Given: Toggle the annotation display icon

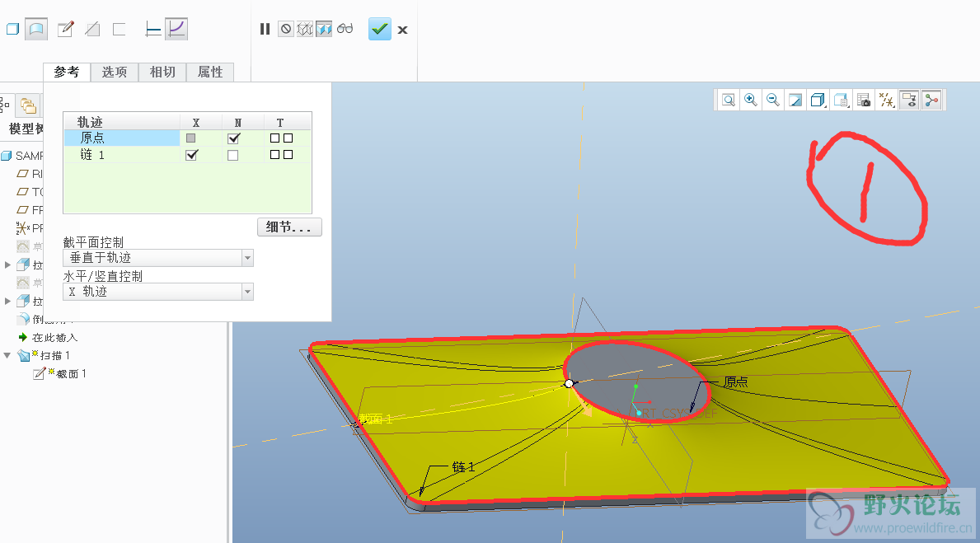Looking at the screenshot, I should [909, 100].
